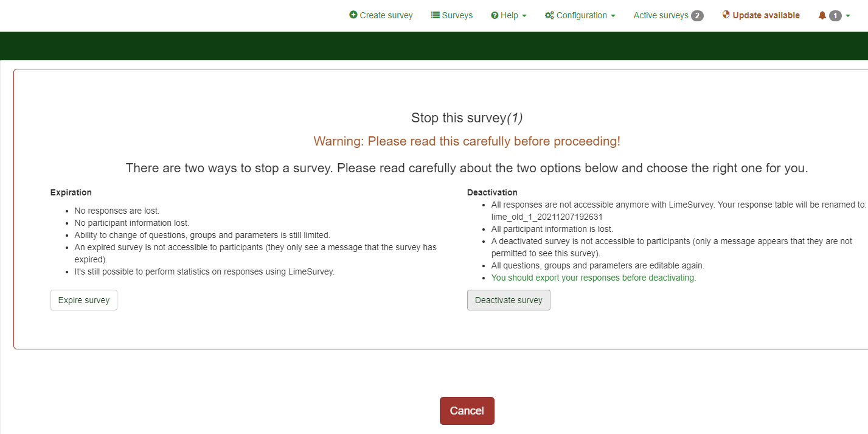Click the notification bell icon
This screenshot has height=434, width=868.
(822, 15)
